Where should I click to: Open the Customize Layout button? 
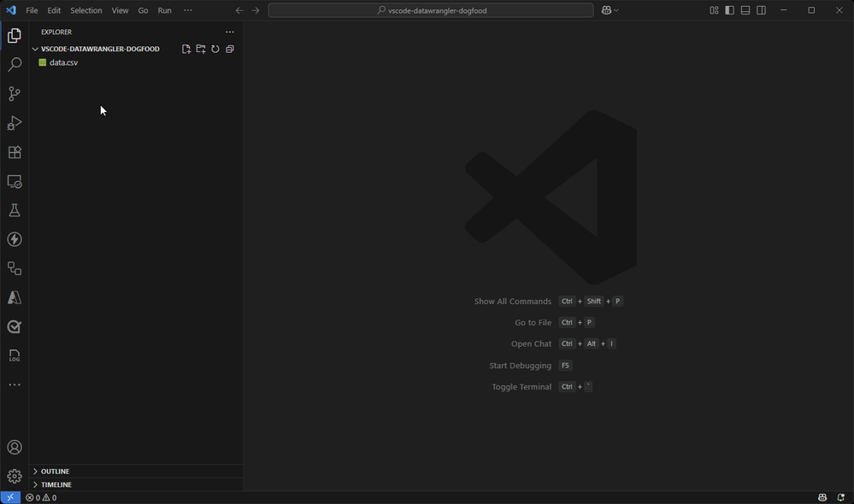(714, 10)
